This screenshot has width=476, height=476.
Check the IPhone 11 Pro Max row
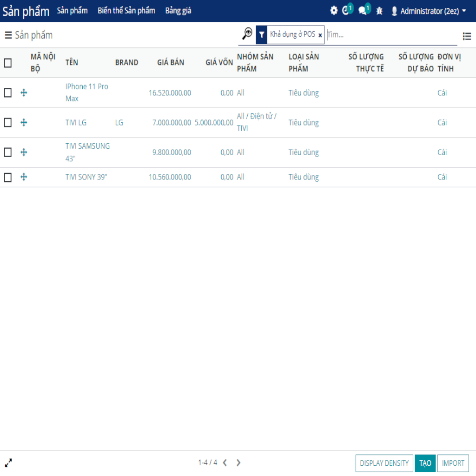[8, 93]
